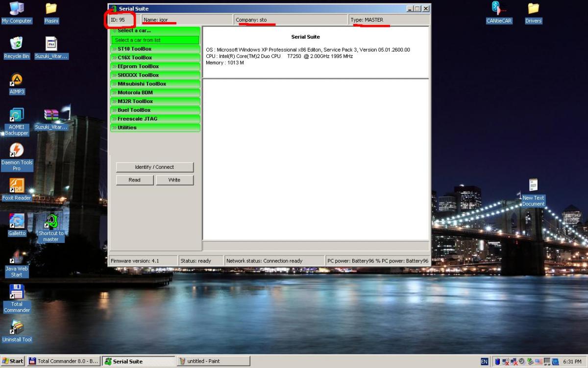
Task: Open the Drivers folder icon
Action: tap(533, 9)
